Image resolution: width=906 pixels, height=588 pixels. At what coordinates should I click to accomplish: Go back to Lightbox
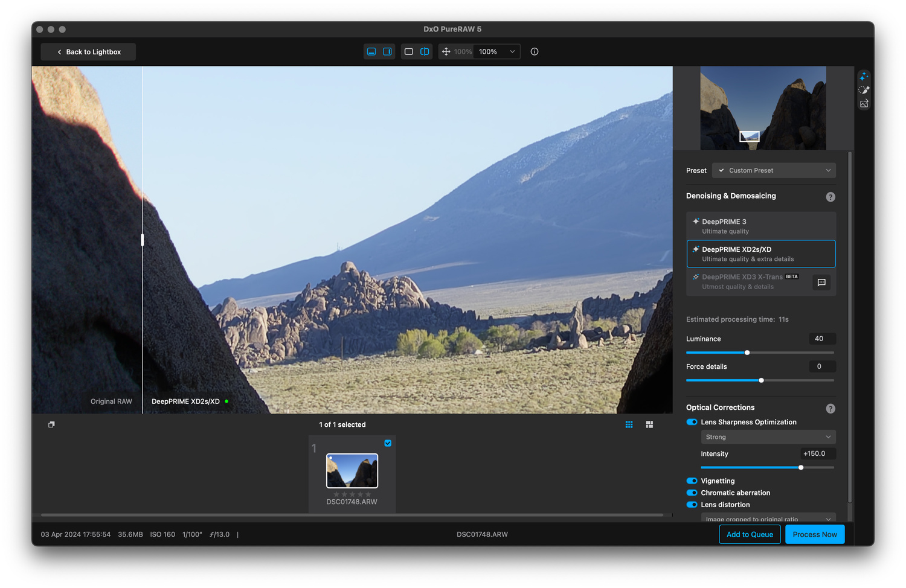point(88,52)
